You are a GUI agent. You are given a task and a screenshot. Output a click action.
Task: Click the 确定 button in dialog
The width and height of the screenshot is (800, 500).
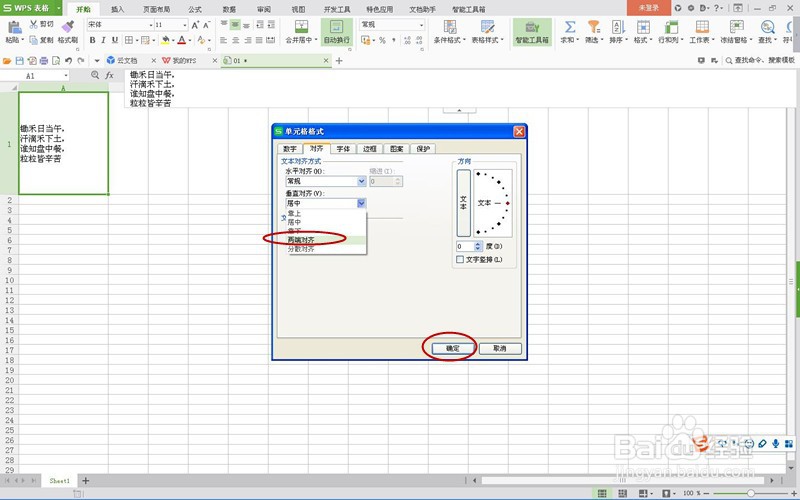(x=453, y=348)
